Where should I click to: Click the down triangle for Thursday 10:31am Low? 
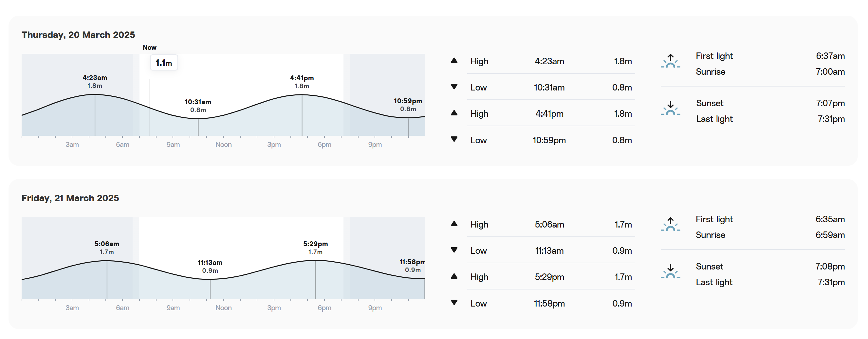[x=454, y=87]
